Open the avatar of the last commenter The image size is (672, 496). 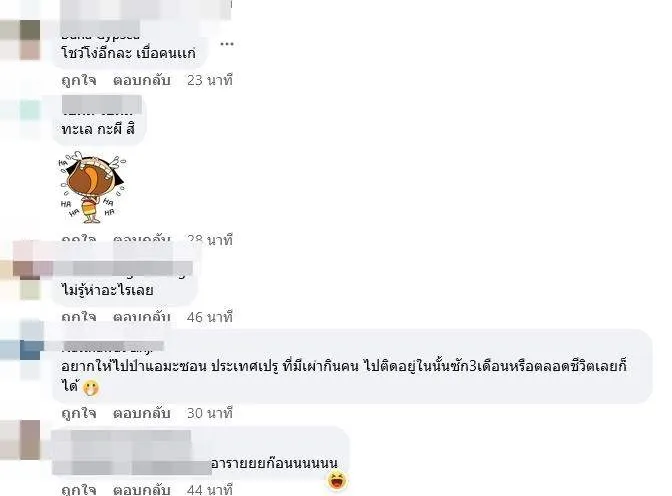20,440
